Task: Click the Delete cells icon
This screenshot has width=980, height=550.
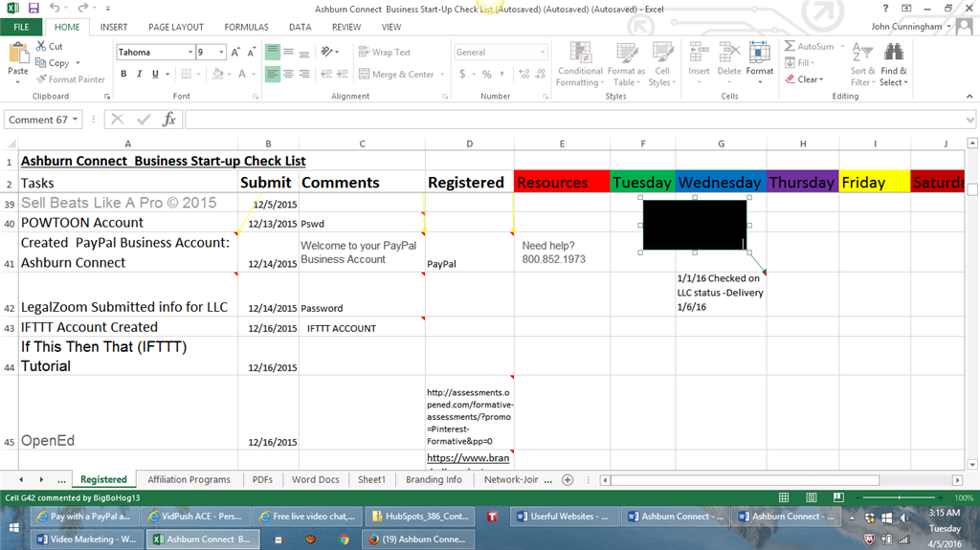Action: click(728, 53)
